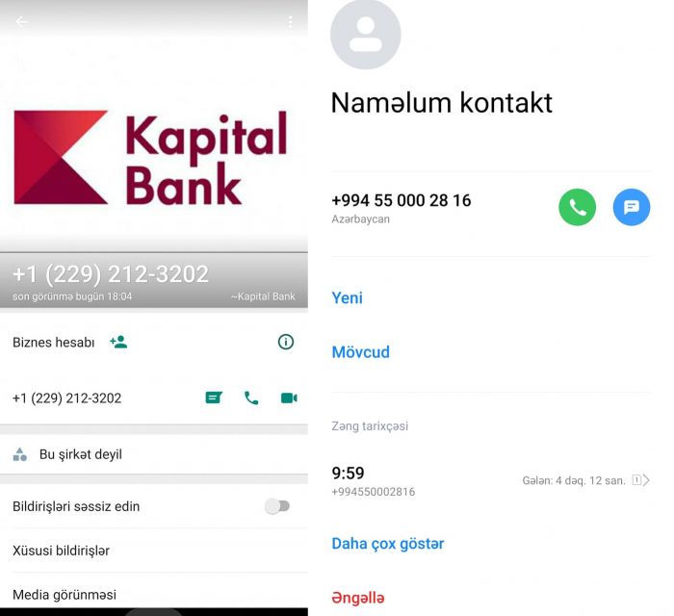Open Media görünməsi option

click(x=154, y=595)
